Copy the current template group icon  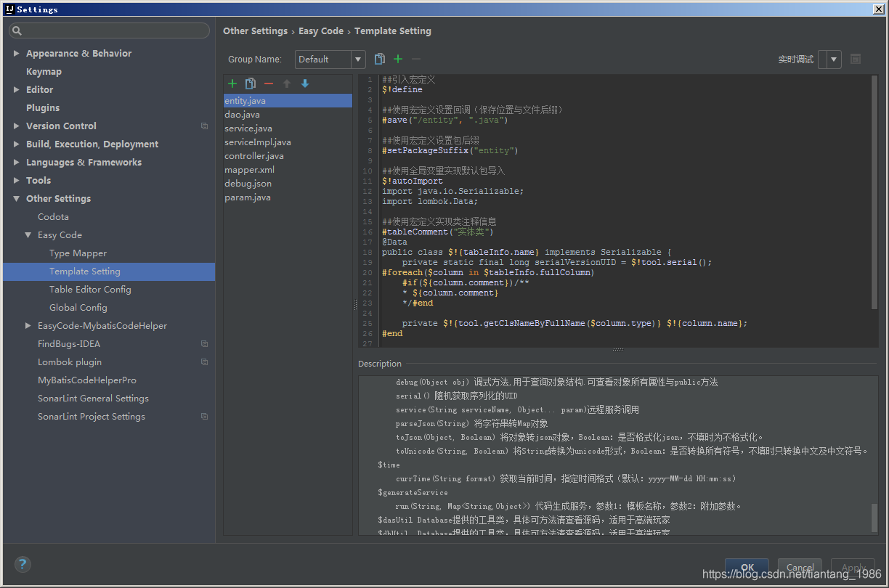pos(380,59)
